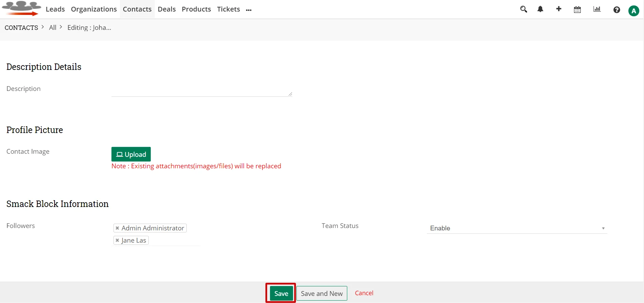This screenshot has height=303, width=644.
Task: Open the user avatar profile menu
Action: point(633,11)
